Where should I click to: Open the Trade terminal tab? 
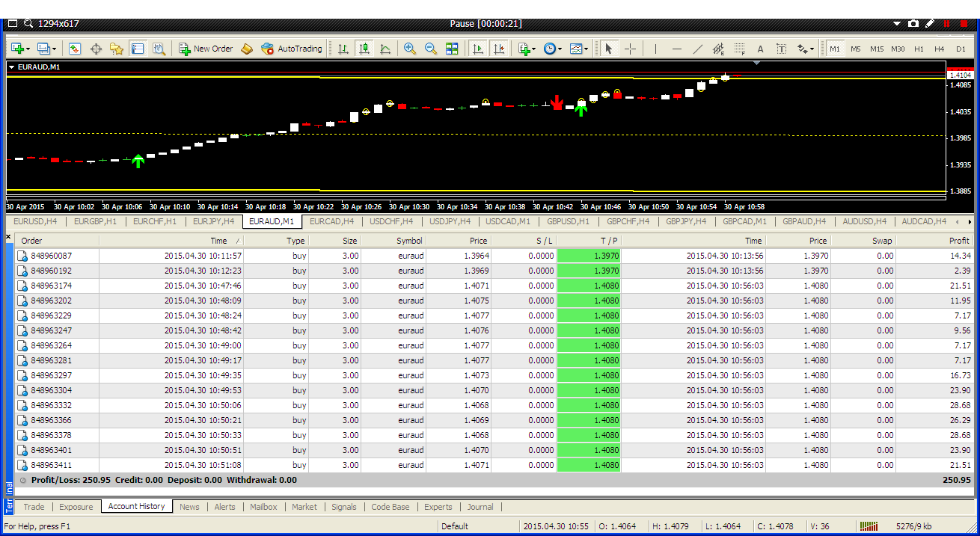(34, 507)
